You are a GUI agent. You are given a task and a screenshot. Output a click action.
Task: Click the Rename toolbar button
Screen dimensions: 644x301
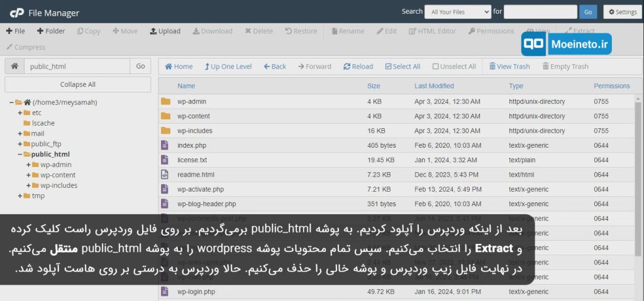tap(348, 31)
